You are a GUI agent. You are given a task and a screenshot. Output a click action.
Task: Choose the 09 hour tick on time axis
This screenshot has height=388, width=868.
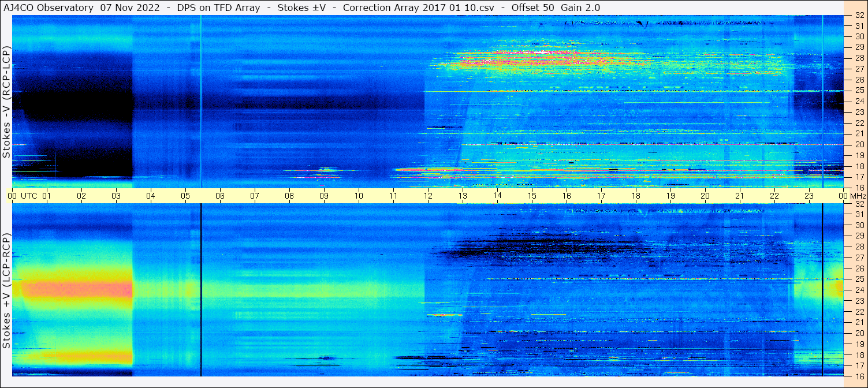[x=324, y=196]
